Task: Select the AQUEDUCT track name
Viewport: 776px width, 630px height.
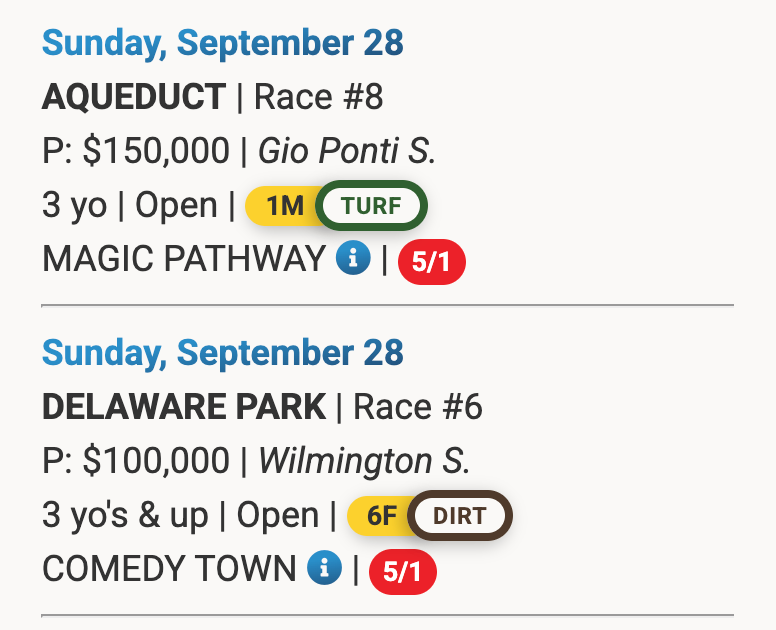Action: click(x=134, y=97)
